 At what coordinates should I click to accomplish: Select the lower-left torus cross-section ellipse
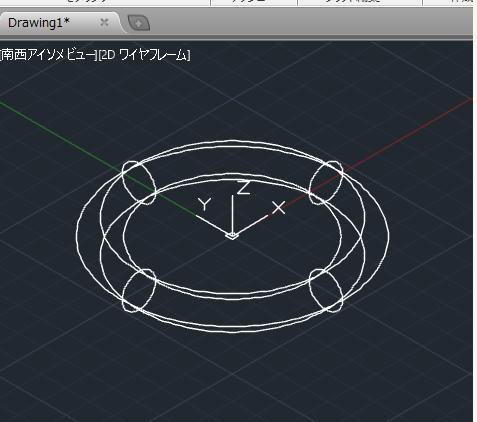139,290
